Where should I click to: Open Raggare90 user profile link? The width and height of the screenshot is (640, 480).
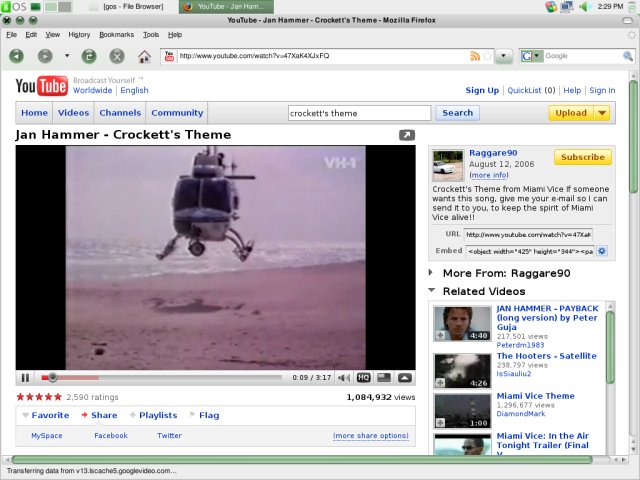[493, 153]
